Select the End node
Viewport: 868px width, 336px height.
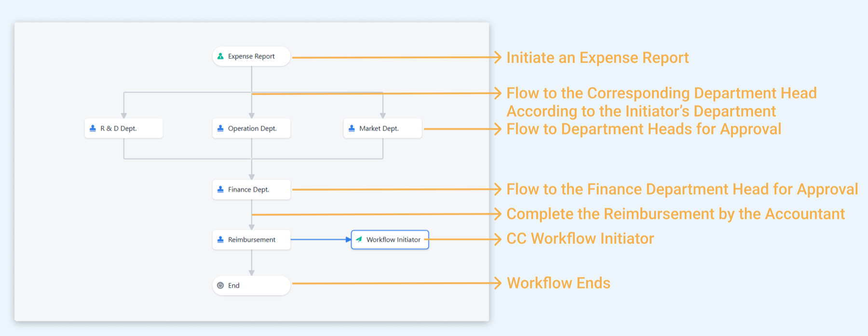tap(251, 285)
